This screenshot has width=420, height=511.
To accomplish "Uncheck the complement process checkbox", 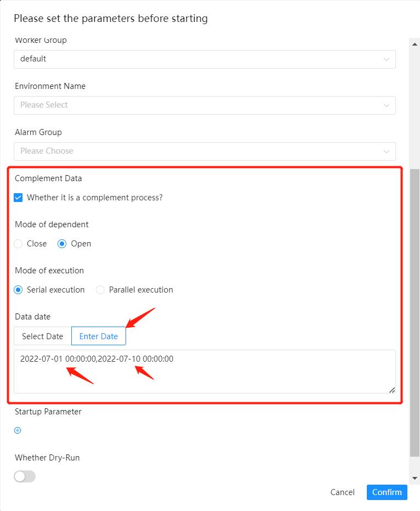I will point(18,196).
